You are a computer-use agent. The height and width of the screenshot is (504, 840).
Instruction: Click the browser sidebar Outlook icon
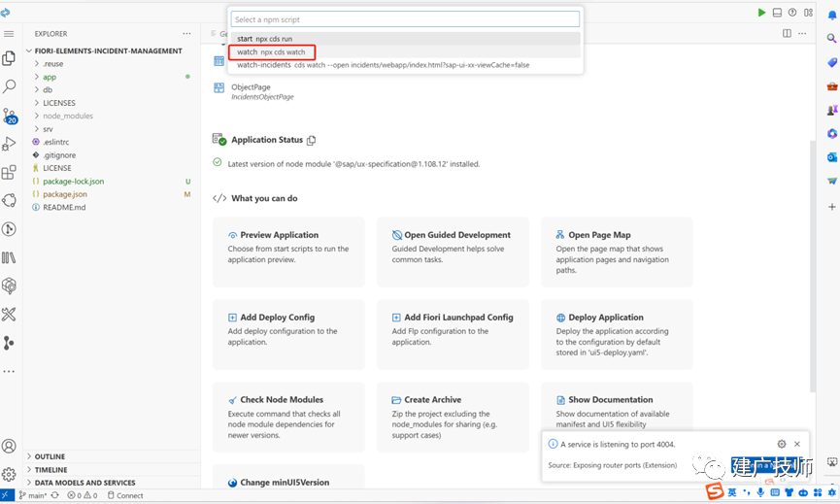[x=831, y=157]
